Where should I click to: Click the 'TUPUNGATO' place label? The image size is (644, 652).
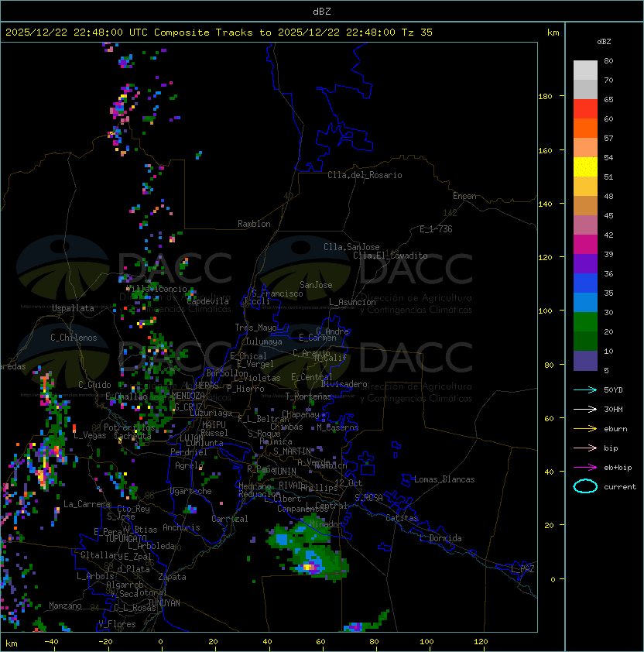pos(125,538)
